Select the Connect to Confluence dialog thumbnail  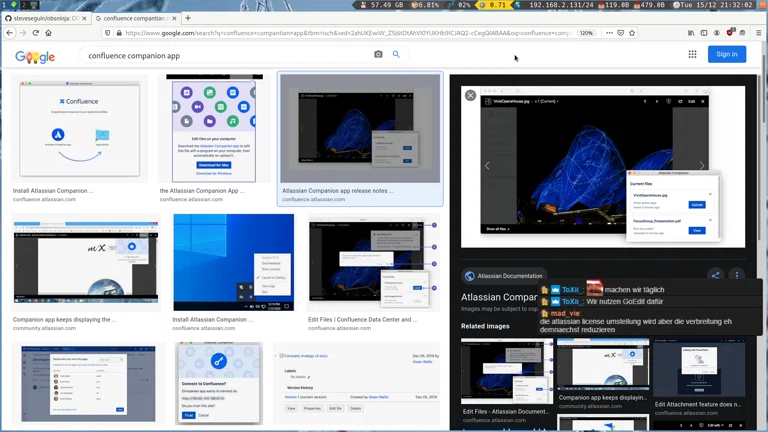click(219, 383)
